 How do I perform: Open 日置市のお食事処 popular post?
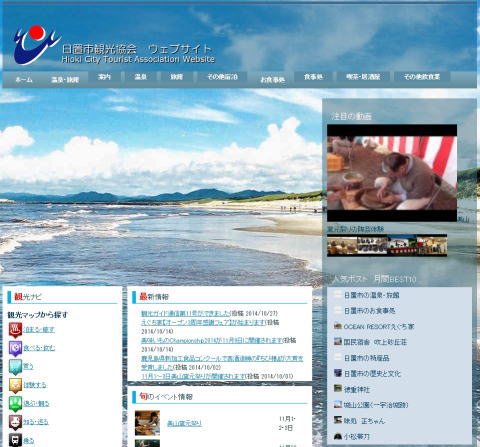369,311
